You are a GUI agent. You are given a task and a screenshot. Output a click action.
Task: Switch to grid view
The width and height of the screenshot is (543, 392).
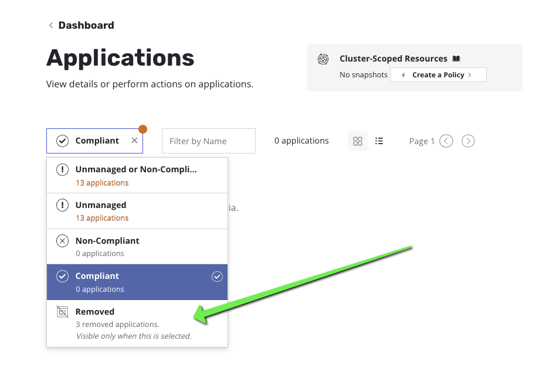click(x=358, y=141)
